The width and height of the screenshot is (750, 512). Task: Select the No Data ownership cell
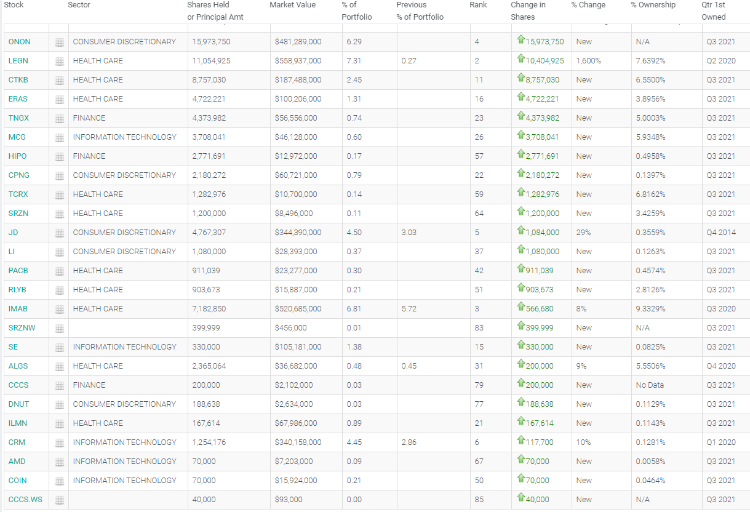point(650,385)
